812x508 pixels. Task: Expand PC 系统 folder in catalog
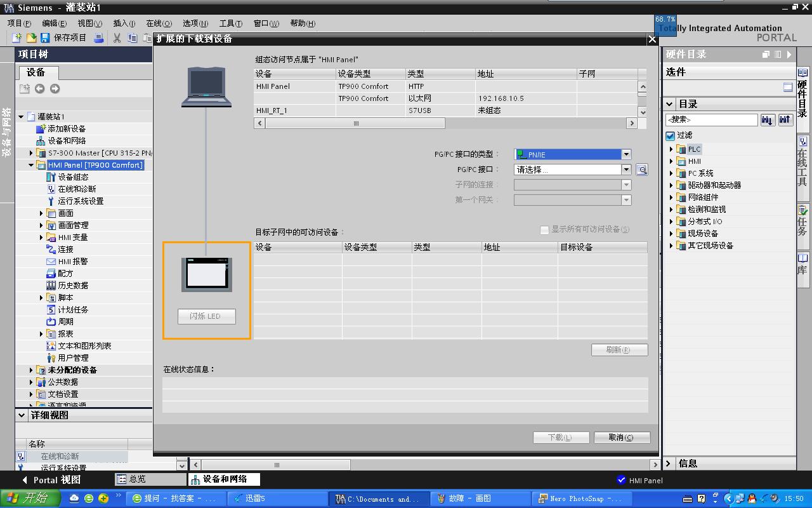pos(671,173)
